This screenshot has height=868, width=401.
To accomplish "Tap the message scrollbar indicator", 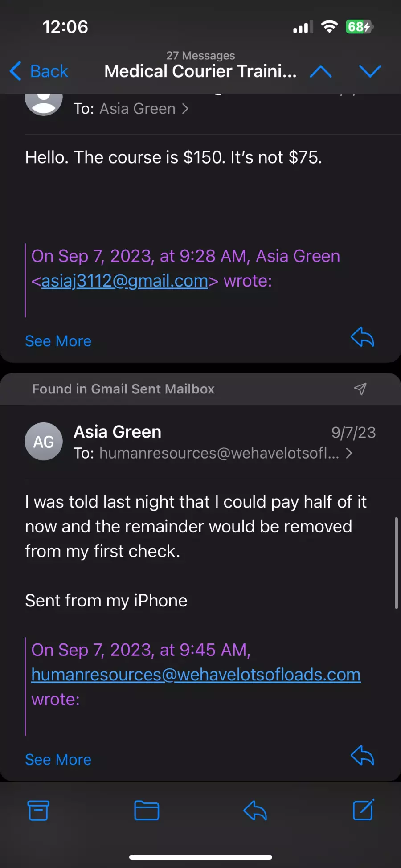I will 396,563.
